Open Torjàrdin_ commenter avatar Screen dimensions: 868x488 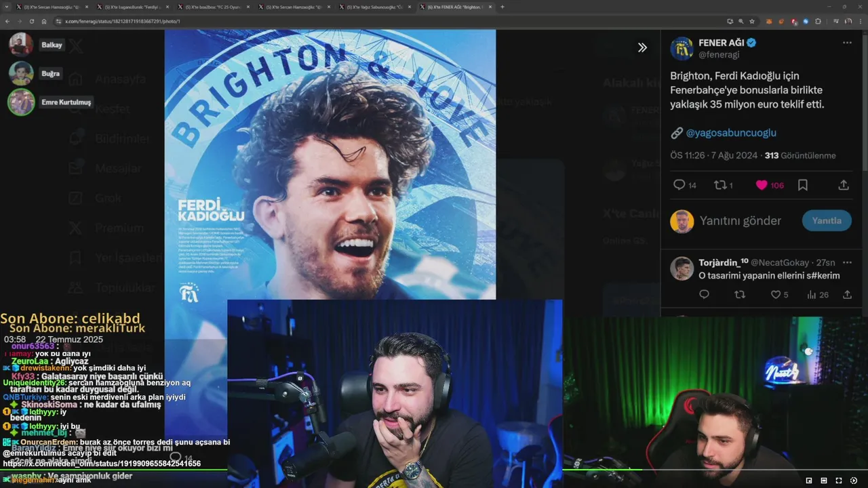click(682, 268)
